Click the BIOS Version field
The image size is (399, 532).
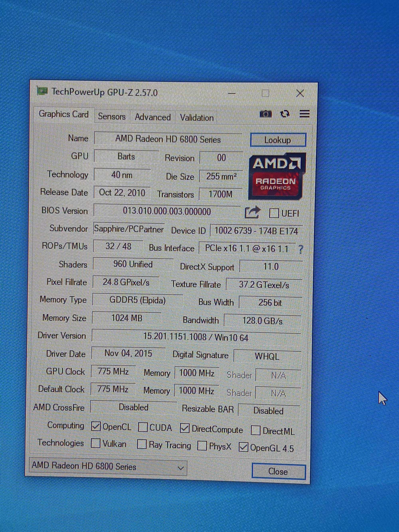pyautogui.click(x=167, y=211)
